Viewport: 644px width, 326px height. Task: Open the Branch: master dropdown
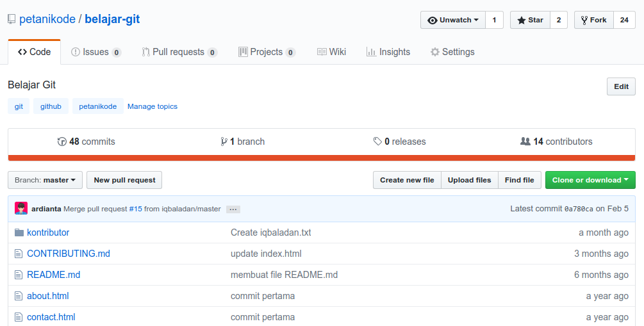(45, 180)
